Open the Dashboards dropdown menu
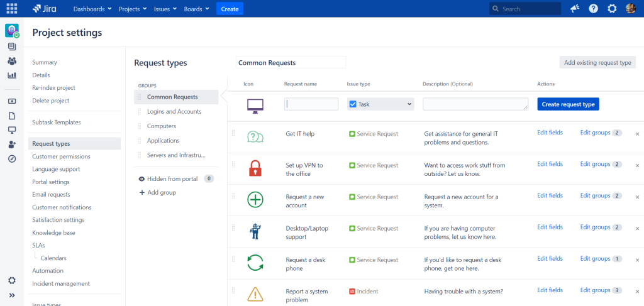The height and width of the screenshot is (306, 644). pyautogui.click(x=92, y=9)
